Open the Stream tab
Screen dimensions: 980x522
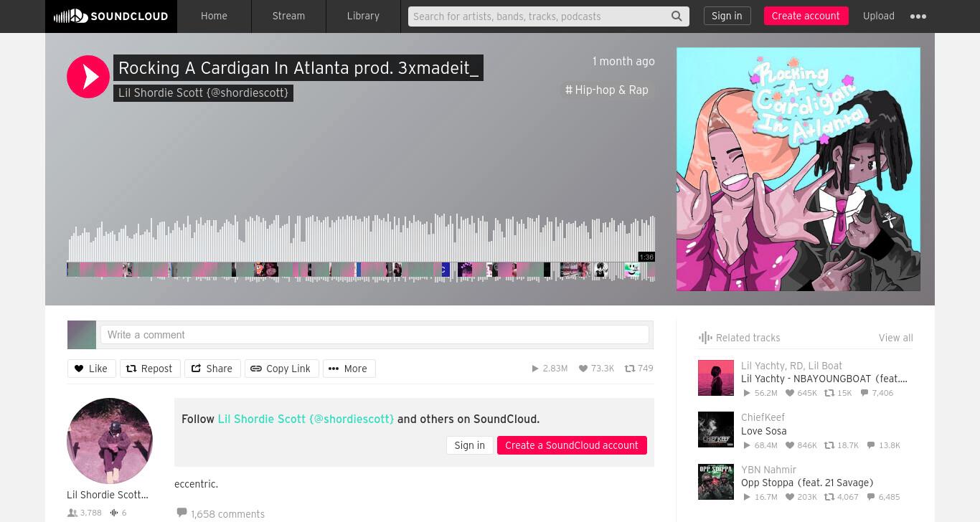[x=288, y=16]
